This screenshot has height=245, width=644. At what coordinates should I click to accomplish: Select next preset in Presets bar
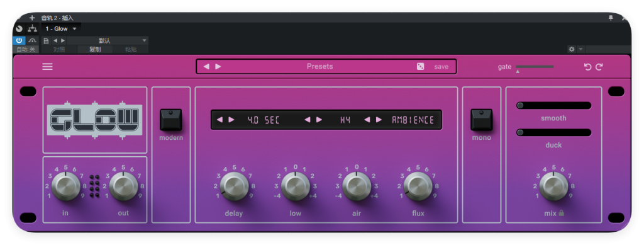click(218, 67)
